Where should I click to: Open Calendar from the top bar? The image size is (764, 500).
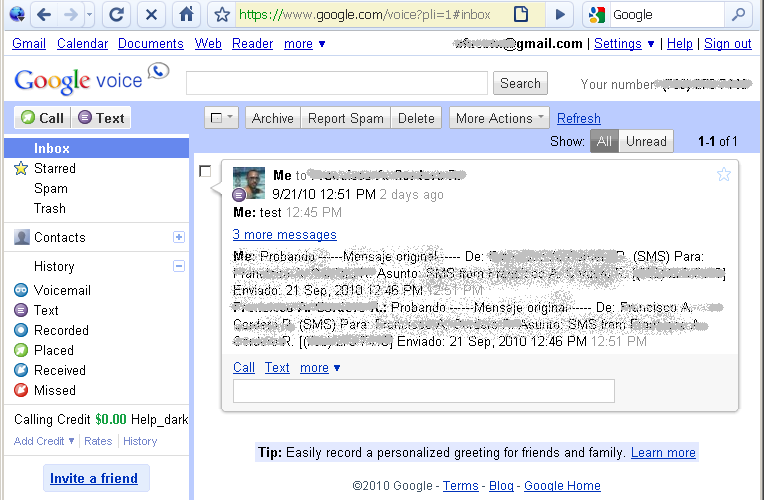[x=82, y=43]
